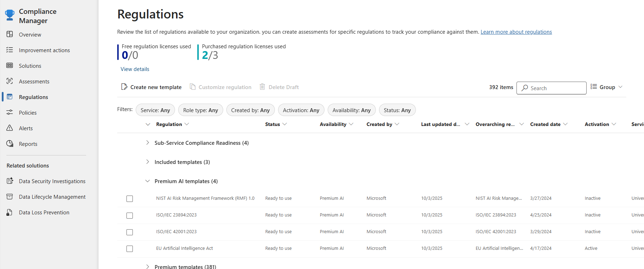Open Policies in the sidebar
This screenshot has height=269, width=644.
[x=28, y=112]
